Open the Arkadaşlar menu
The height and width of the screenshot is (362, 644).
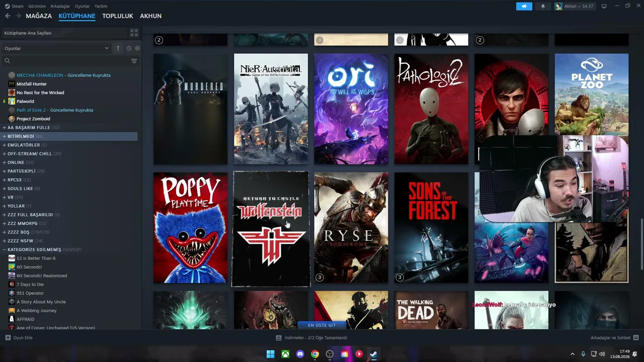click(60, 6)
